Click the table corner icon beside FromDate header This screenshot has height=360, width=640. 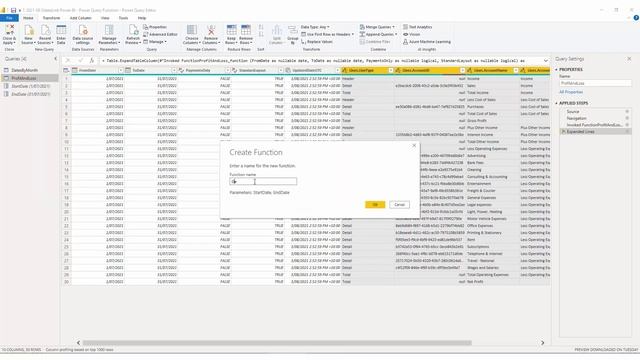point(66,71)
